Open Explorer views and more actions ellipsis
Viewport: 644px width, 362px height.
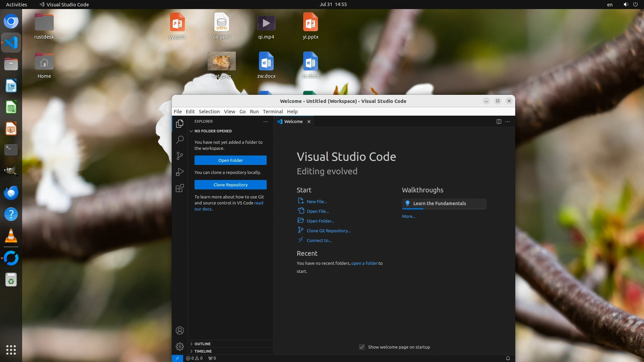pos(266,121)
